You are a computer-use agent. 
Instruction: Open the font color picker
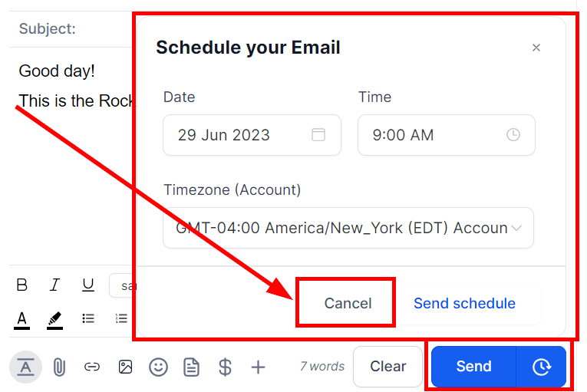[21, 319]
